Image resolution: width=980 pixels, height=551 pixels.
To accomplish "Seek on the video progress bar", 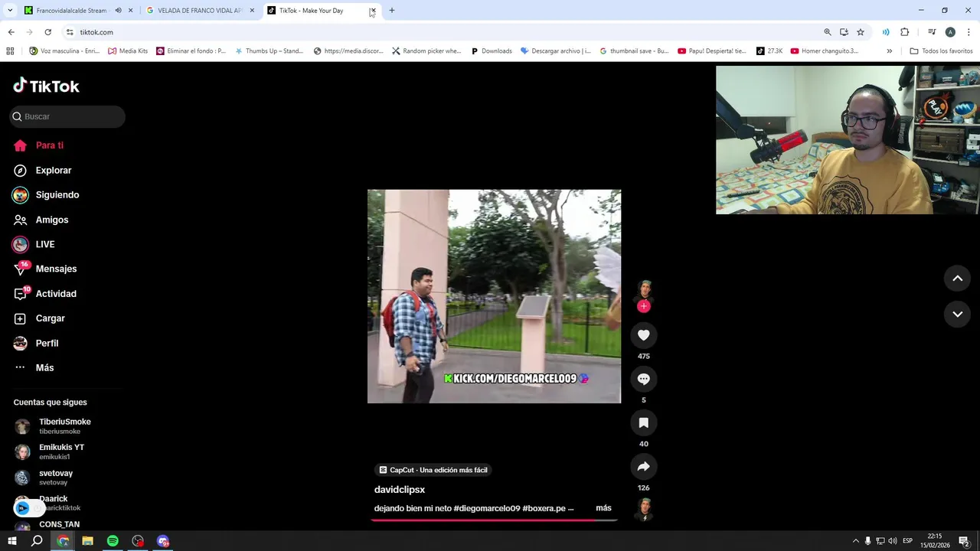I will pyautogui.click(x=494, y=520).
